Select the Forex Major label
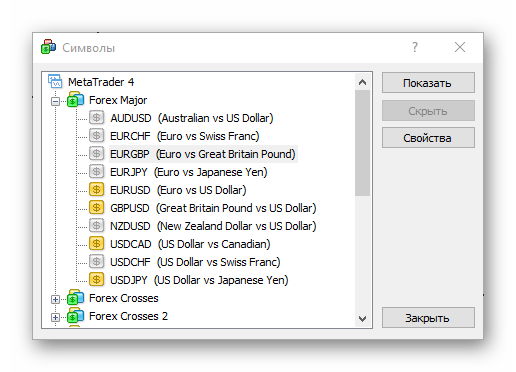516x372 pixels. [x=118, y=100]
